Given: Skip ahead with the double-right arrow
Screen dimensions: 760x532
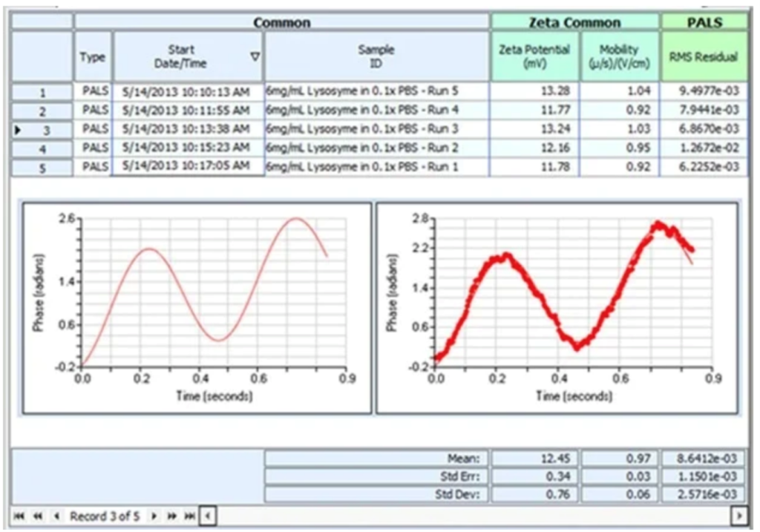Looking at the screenshot, I should (x=171, y=514).
